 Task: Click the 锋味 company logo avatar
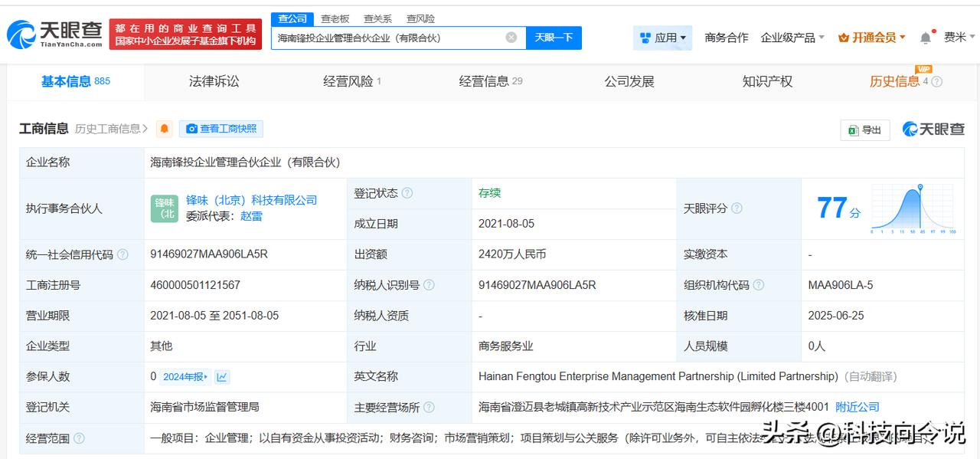click(x=164, y=208)
